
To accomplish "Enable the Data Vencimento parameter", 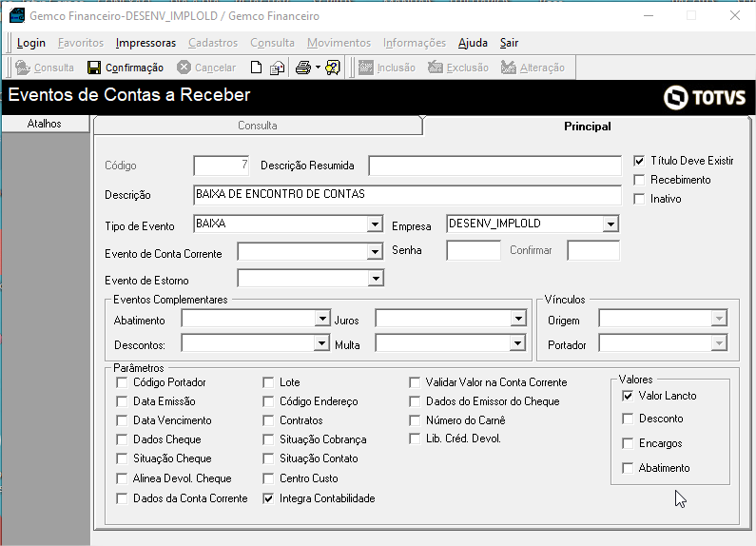I will click(x=122, y=420).
